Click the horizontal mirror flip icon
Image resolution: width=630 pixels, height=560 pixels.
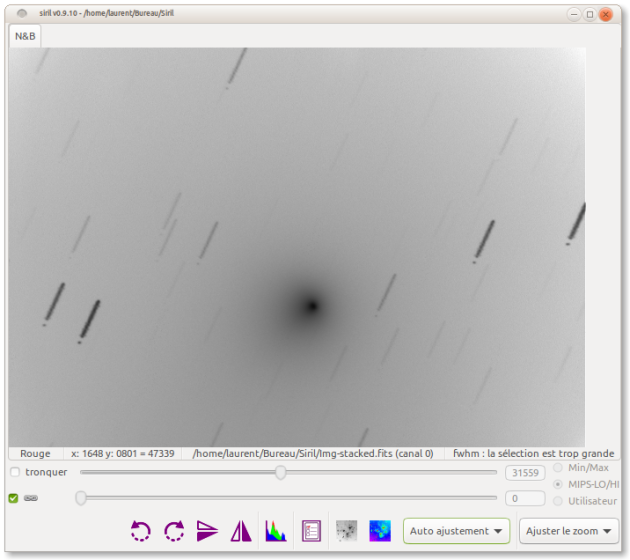[241, 531]
